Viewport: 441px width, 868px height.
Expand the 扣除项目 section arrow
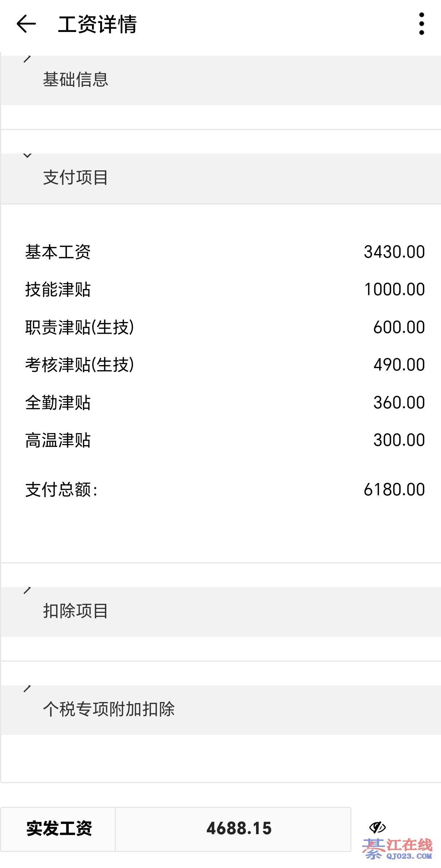tap(27, 590)
